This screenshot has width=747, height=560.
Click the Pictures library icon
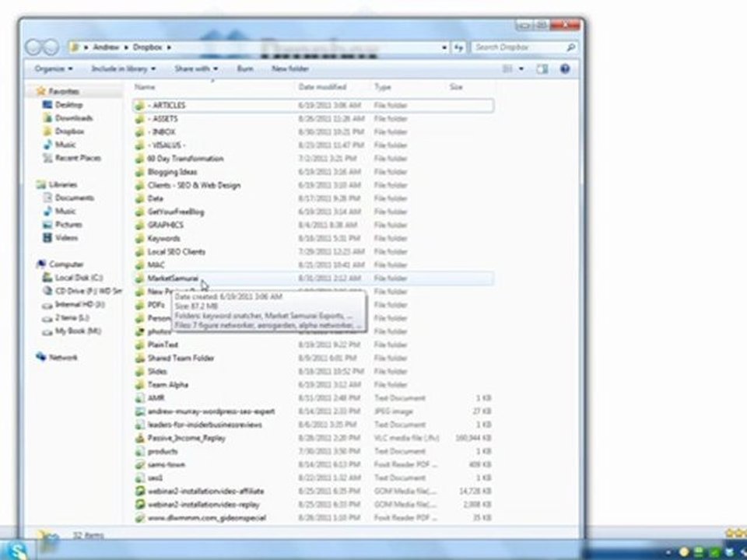tap(47, 224)
